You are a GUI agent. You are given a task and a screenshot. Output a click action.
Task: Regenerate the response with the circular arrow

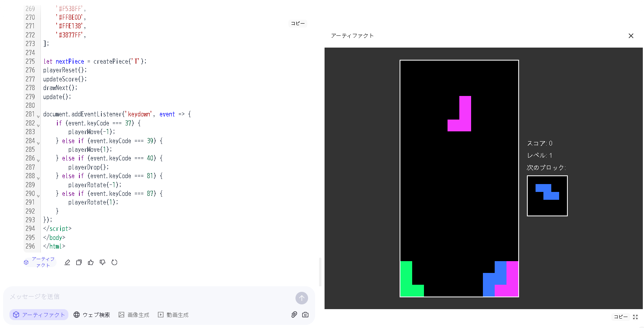tap(114, 262)
